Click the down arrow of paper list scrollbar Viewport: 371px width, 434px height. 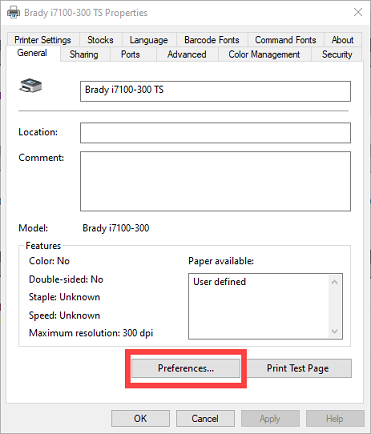[x=335, y=331]
